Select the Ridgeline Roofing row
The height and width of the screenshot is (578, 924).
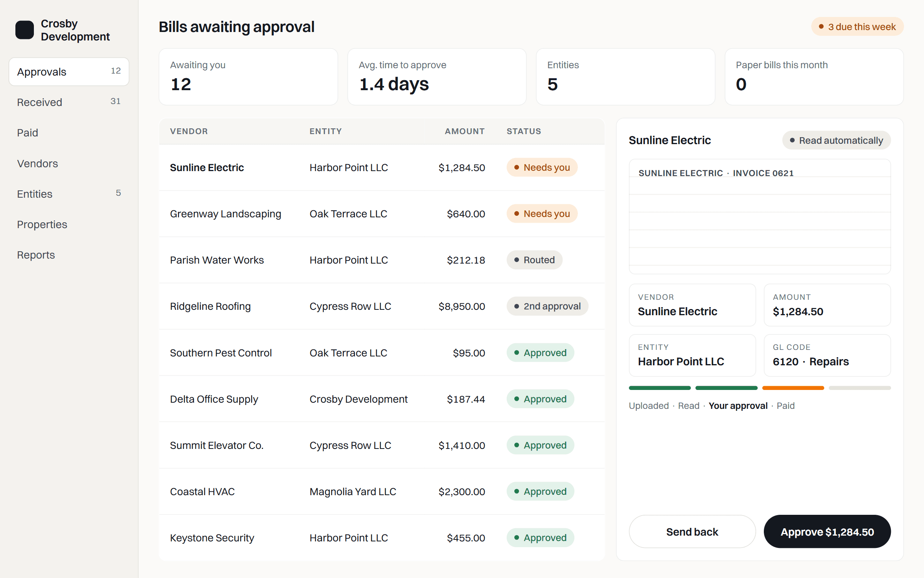pos(382,306)
